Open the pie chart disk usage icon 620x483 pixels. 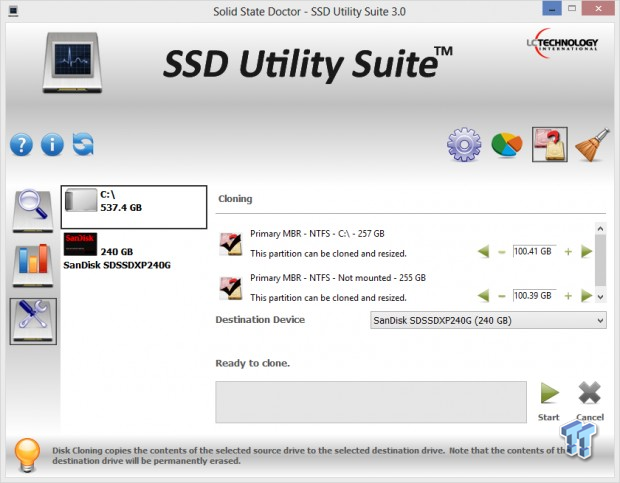coord(507,145)
